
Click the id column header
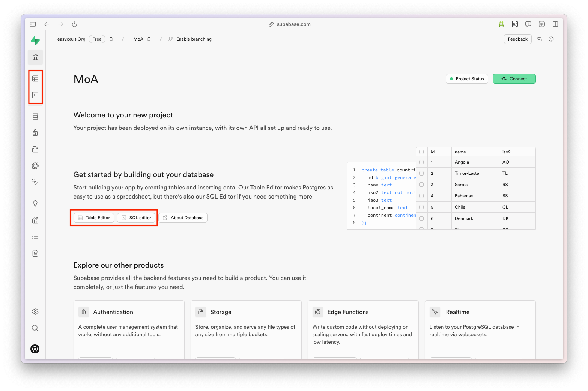(439, 152)
